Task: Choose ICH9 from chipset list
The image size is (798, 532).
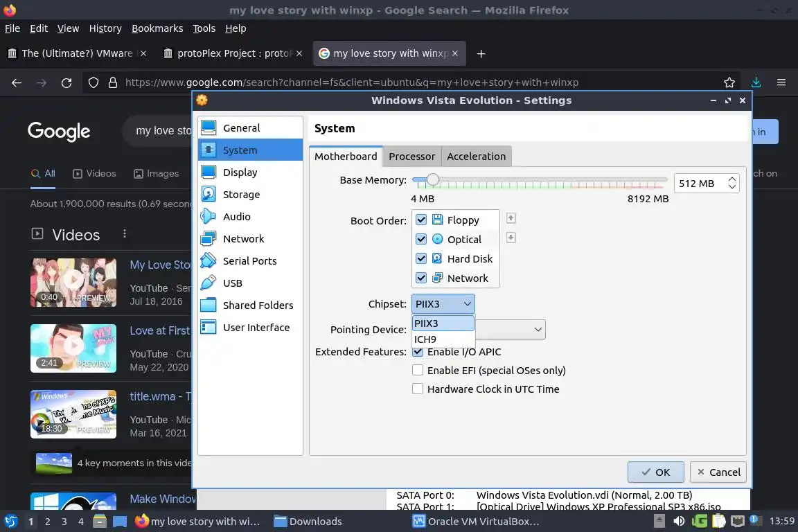Action: point(443,339)
